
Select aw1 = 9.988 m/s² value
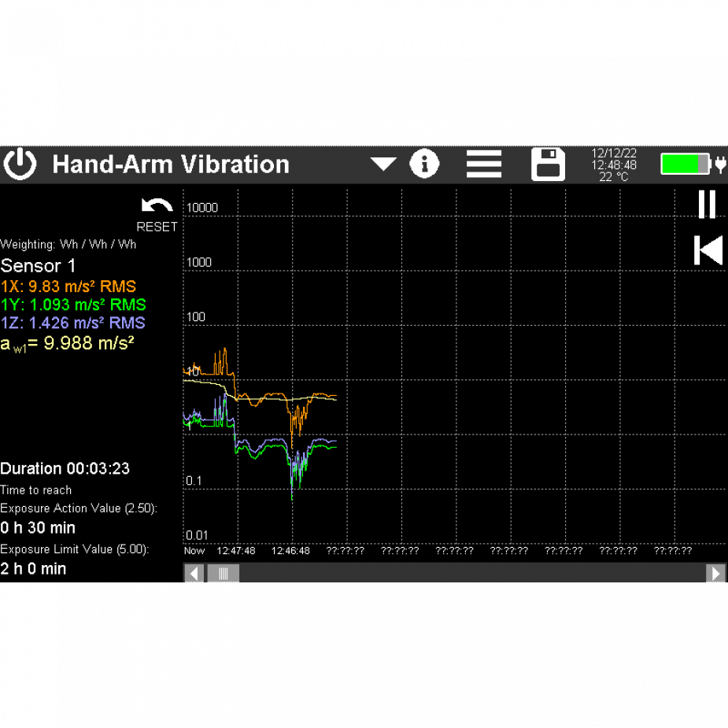pos(68,344)
